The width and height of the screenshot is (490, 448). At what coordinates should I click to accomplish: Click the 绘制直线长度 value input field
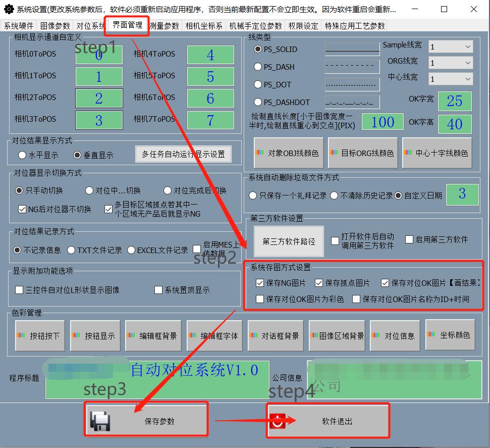coord(382,121)
